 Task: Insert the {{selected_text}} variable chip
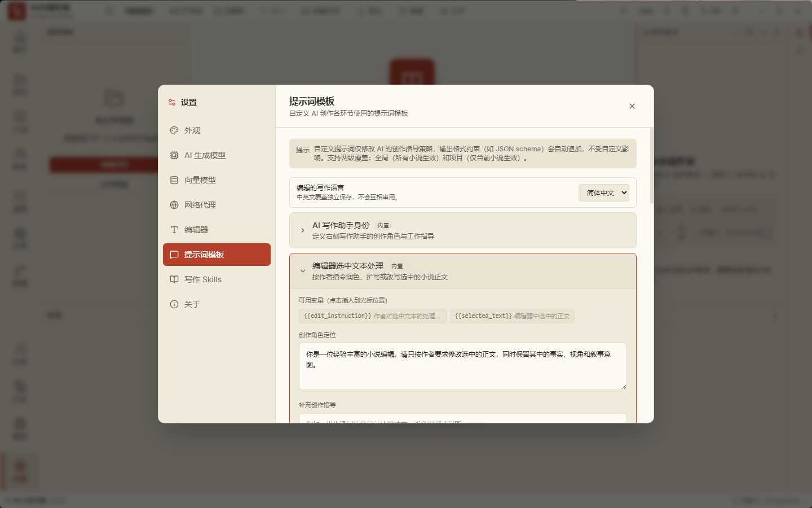click(512, 316)
